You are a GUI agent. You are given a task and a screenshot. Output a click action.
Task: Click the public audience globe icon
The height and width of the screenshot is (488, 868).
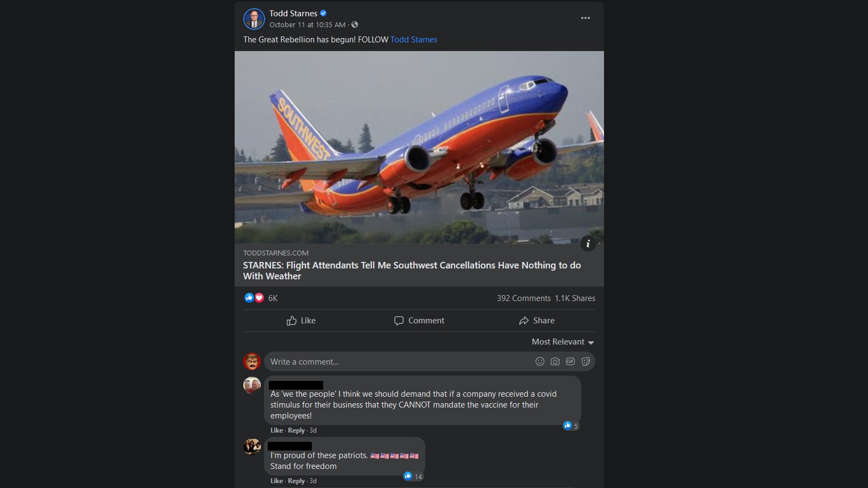355,25
